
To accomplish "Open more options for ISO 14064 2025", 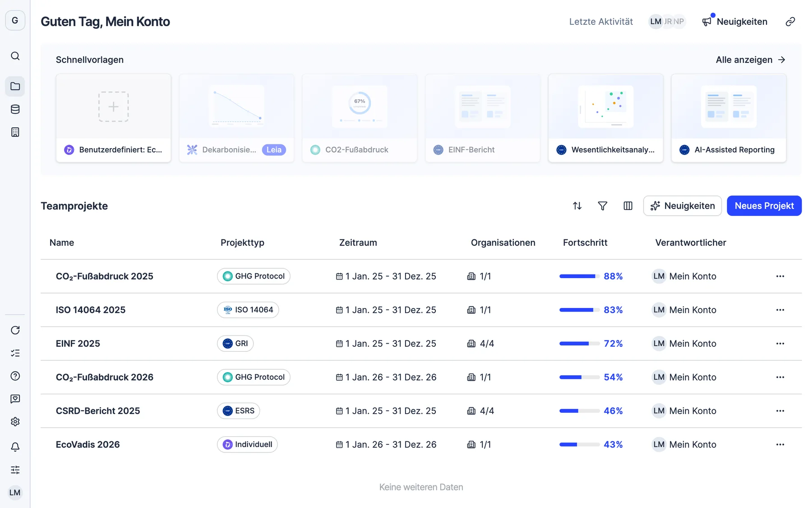I will tap(780, 310).
